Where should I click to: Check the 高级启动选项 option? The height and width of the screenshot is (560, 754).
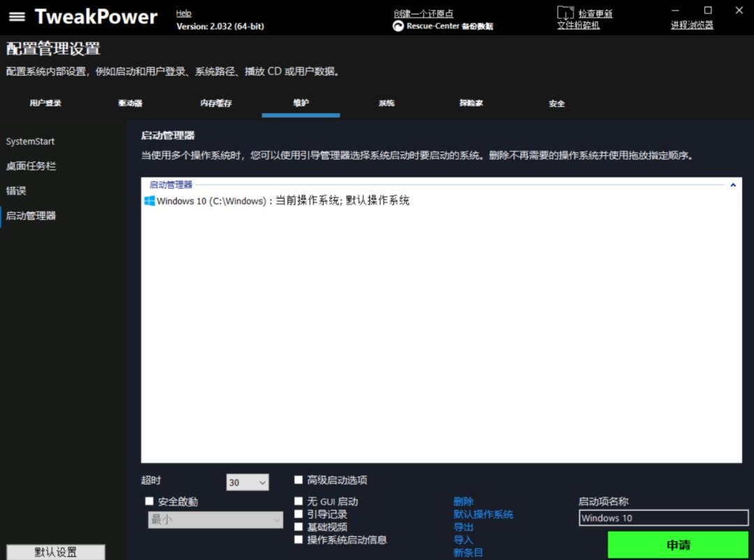(298, 480)
